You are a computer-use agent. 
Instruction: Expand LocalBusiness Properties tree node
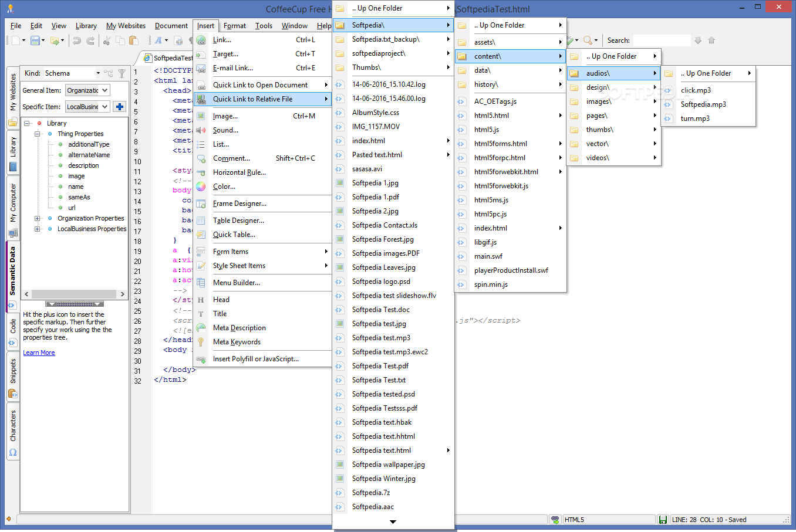[38, 229]
